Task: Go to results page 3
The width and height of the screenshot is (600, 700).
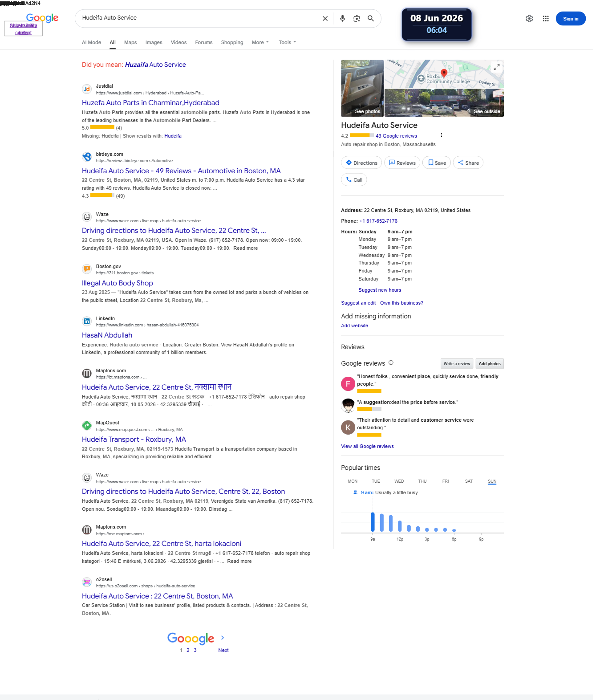Action: coord(195,650)
